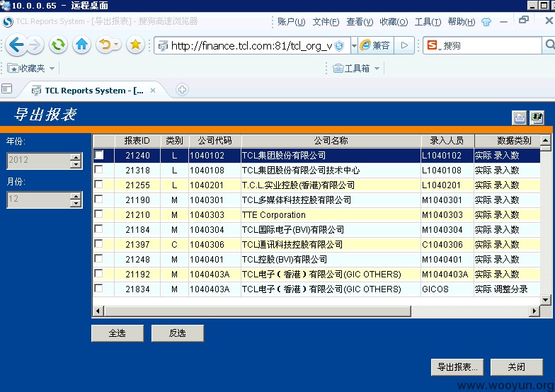Click the favorites star icon
This screenshot has width=555, height=392.
click(x=136, y=45)
